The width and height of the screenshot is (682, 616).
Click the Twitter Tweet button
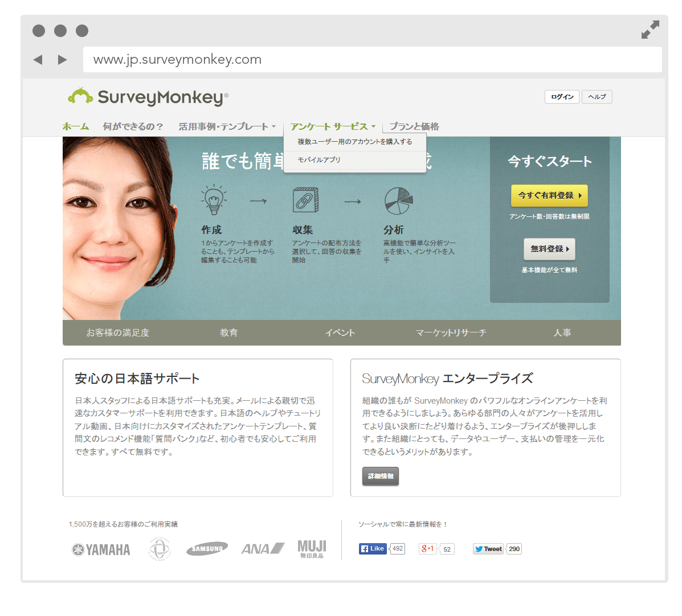(488, 549)
